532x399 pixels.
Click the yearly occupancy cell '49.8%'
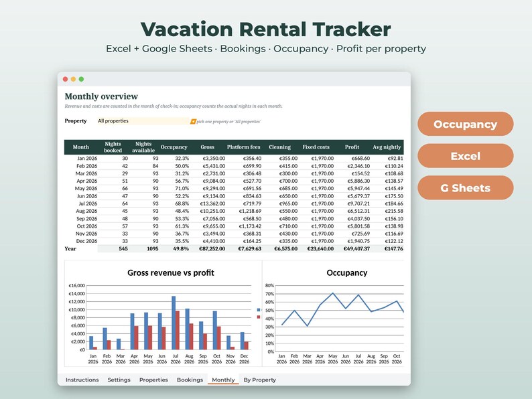pyautogui.click(x=181, y=249)
